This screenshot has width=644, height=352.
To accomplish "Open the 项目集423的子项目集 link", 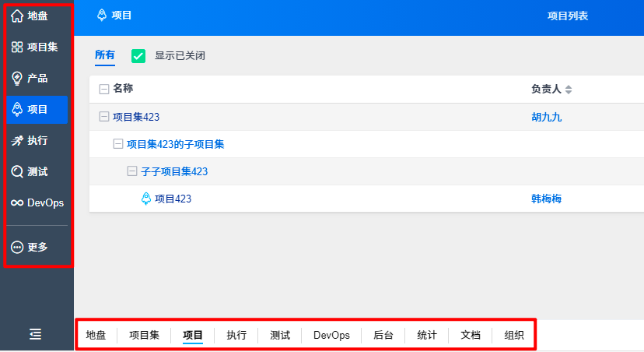I will [x=175, y=144].
